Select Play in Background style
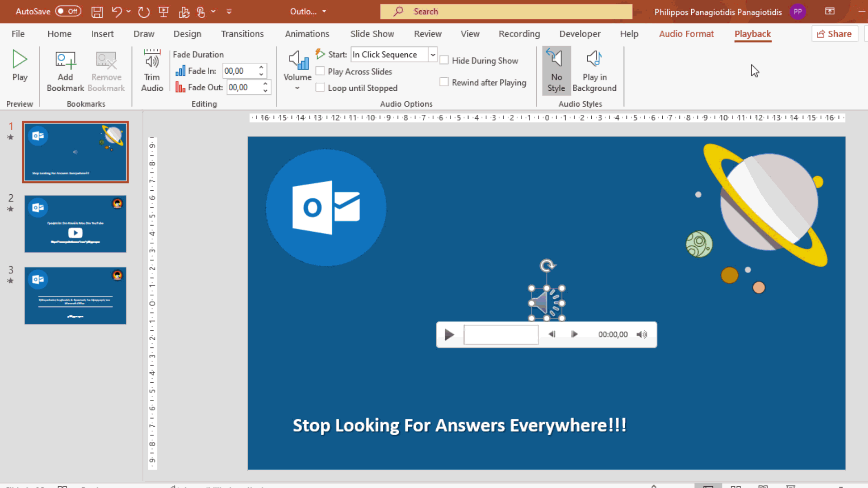Screen dimensions: 868x488 (x=594, y=70)
